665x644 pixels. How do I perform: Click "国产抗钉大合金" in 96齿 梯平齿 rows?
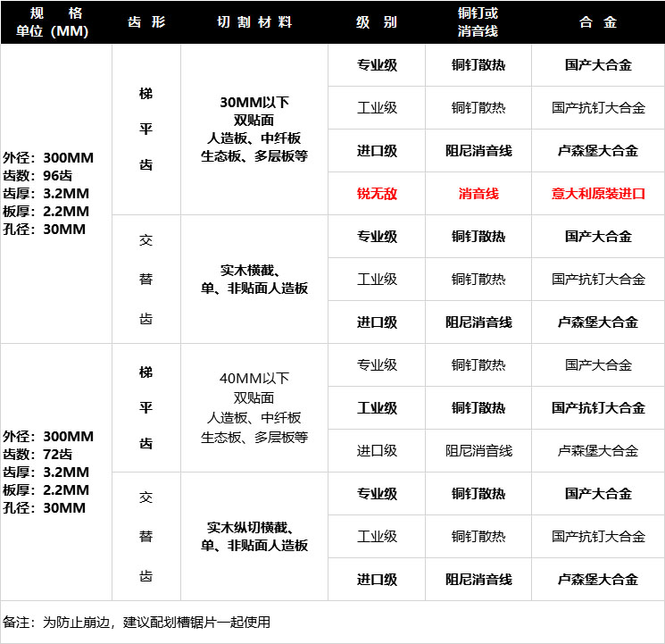pyautogui.click(x=598, y=108)
